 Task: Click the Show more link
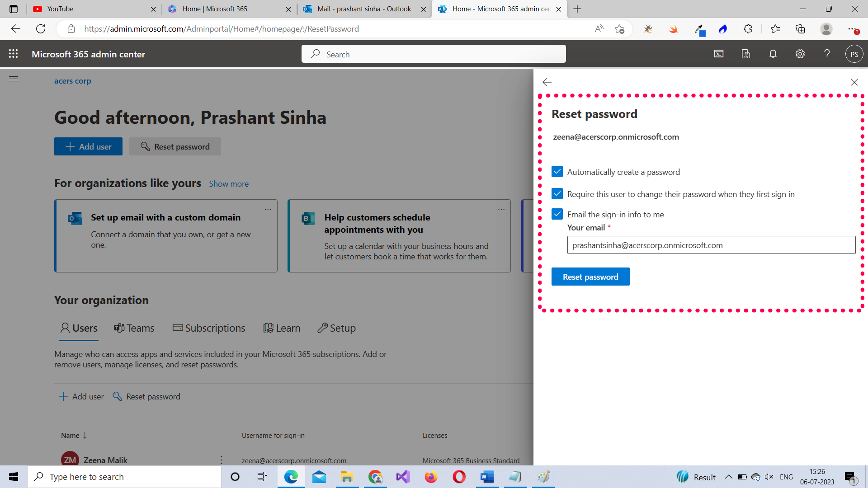point(229,184)
